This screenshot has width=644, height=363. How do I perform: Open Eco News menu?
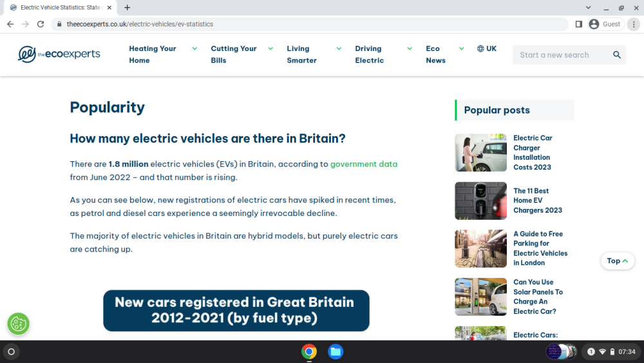436,54
